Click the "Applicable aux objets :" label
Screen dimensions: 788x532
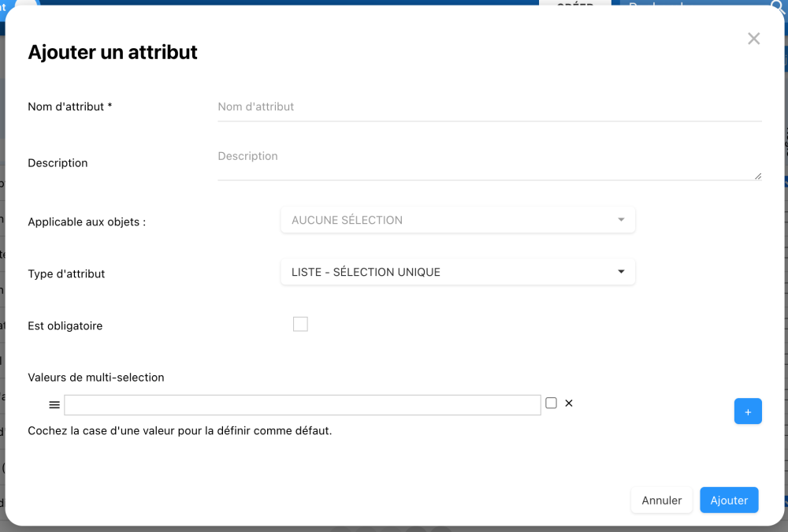pyautogui.click(x=87, y=222)
